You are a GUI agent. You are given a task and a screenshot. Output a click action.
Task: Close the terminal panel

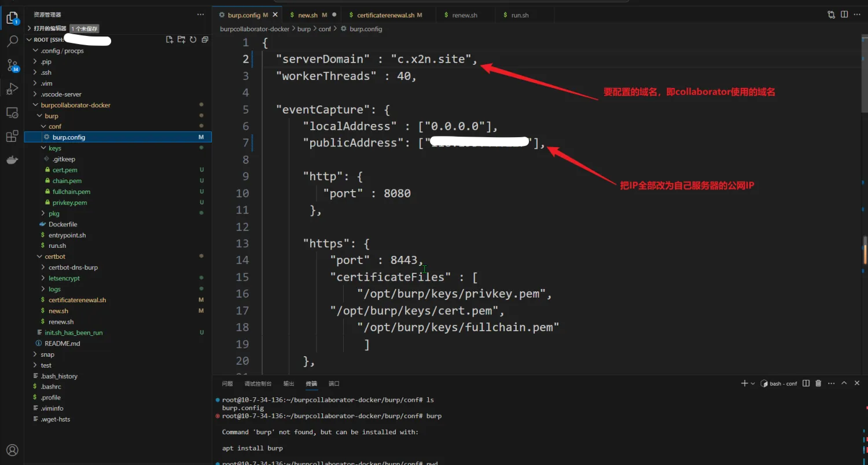pyautogui.click(x=858, y=383)
